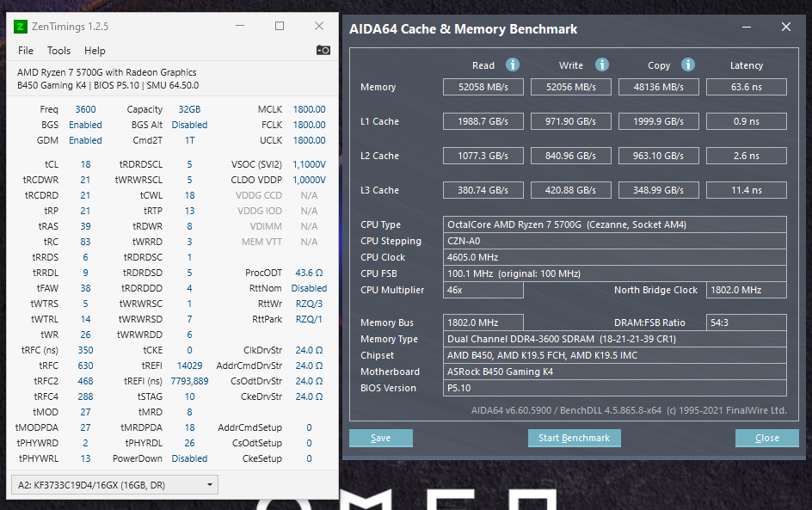
Task: Click tREFI (ns) value 7793,889
Action: pyautogui.click(x=189, y=381)
